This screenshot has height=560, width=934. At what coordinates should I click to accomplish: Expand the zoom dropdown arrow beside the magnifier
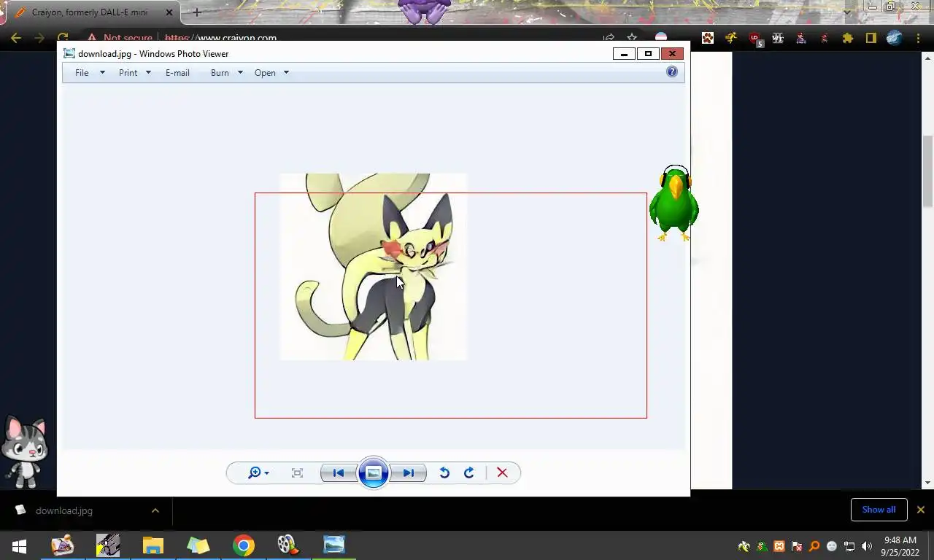coord(266,474)
